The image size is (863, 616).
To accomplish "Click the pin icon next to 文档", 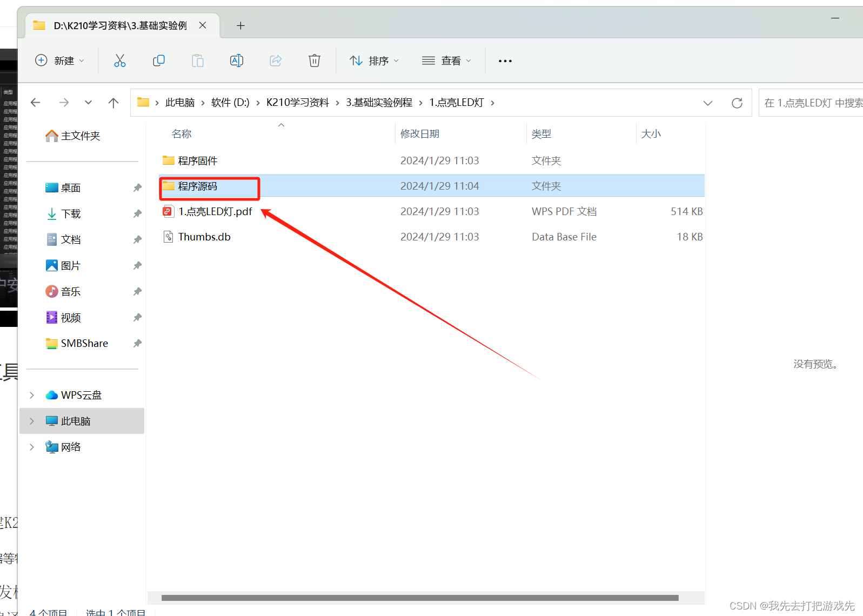I will tap(137, 239).
